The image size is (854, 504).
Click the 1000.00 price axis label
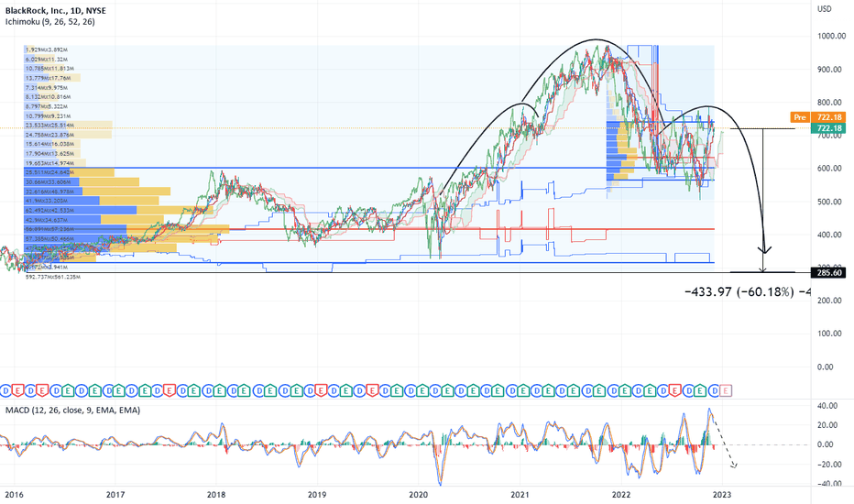coord(831,36)
